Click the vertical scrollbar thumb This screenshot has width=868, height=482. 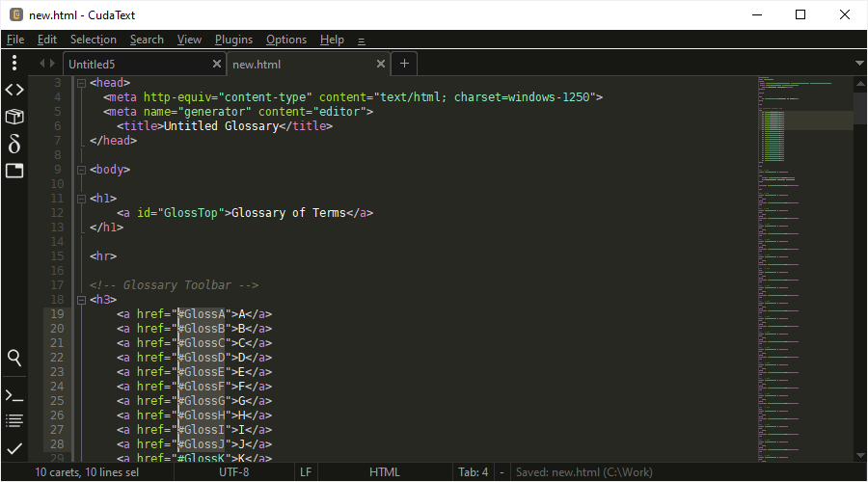859,107
